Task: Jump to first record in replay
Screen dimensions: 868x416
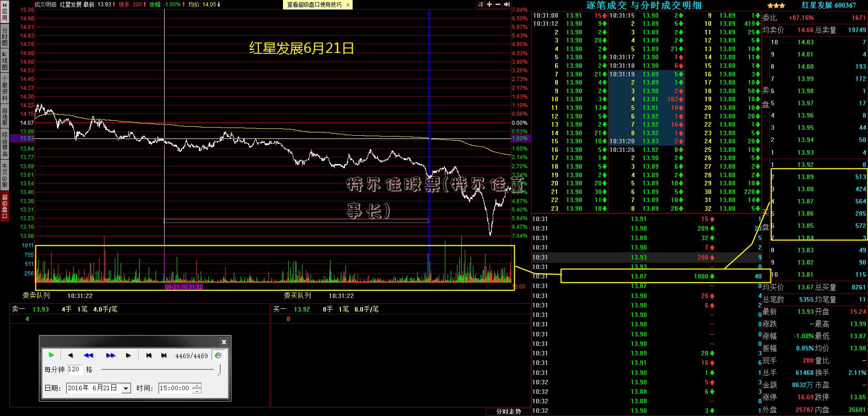Action: click(x=149, y=355)
